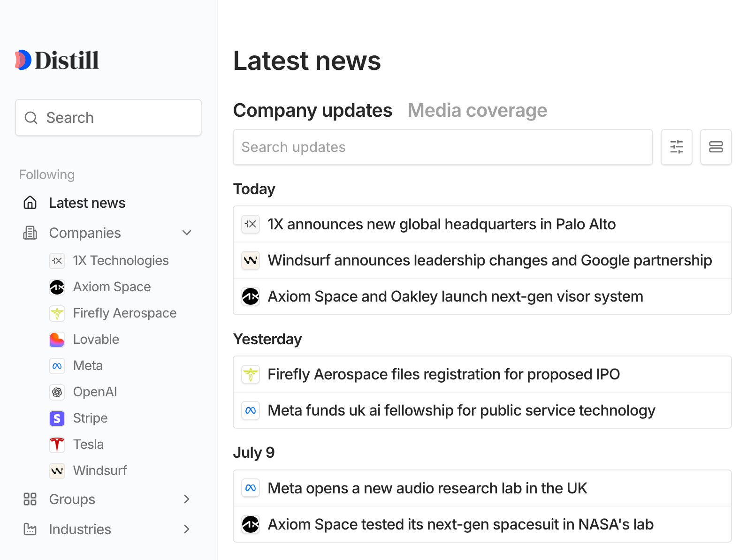This screenshot has width=747, height=560.
Task: Click the building icon beside Companies
Action: tap(30, 233)
